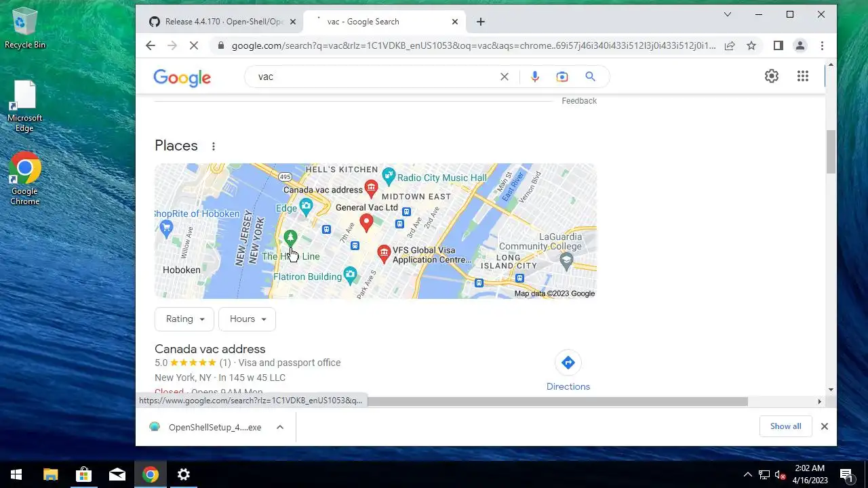Get directions to Canada vac address
The height and width of the screenshot is (488, 868).
(568, 363)
